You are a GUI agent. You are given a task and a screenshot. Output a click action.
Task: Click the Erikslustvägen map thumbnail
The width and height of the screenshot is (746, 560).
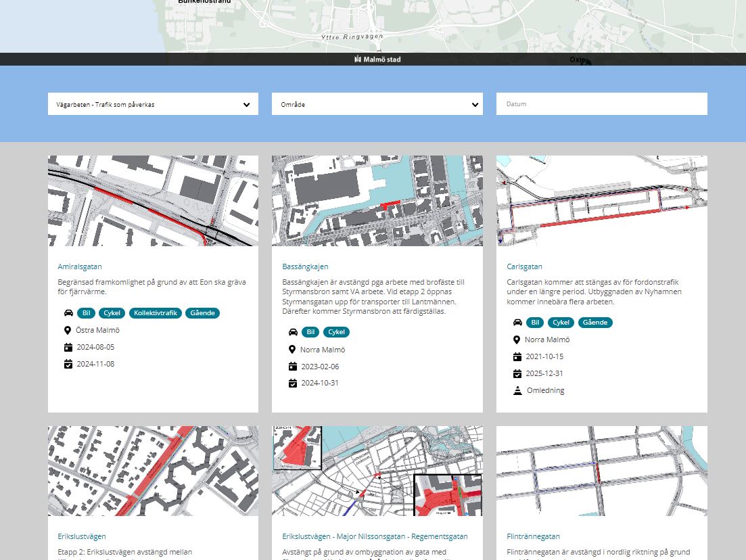point(153,471)
